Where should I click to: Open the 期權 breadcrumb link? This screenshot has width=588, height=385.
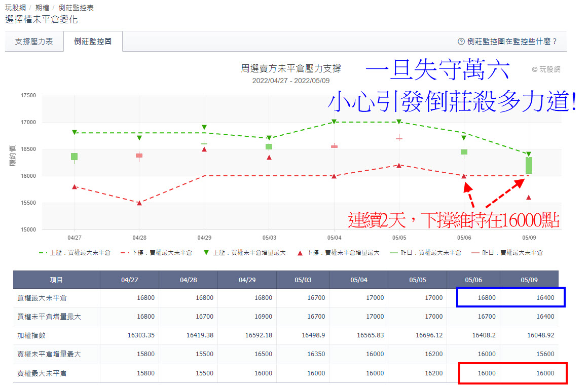(x=42, y=8)
